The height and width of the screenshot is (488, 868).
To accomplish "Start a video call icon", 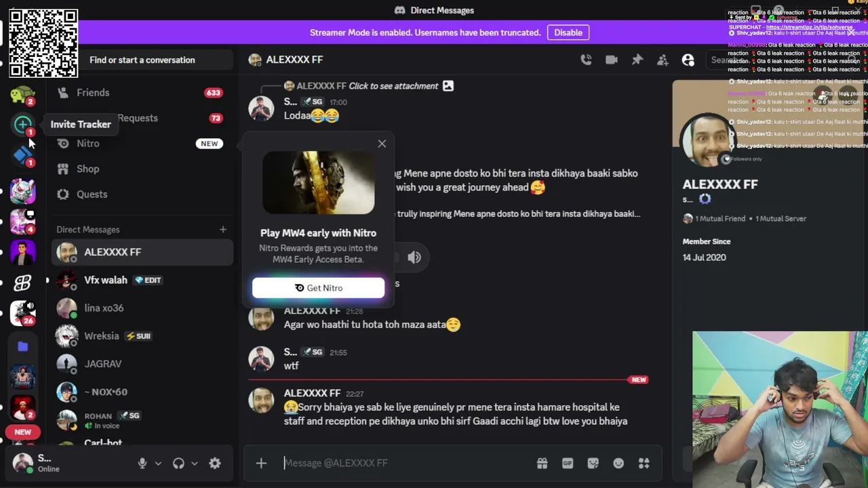I will point(612,60).
